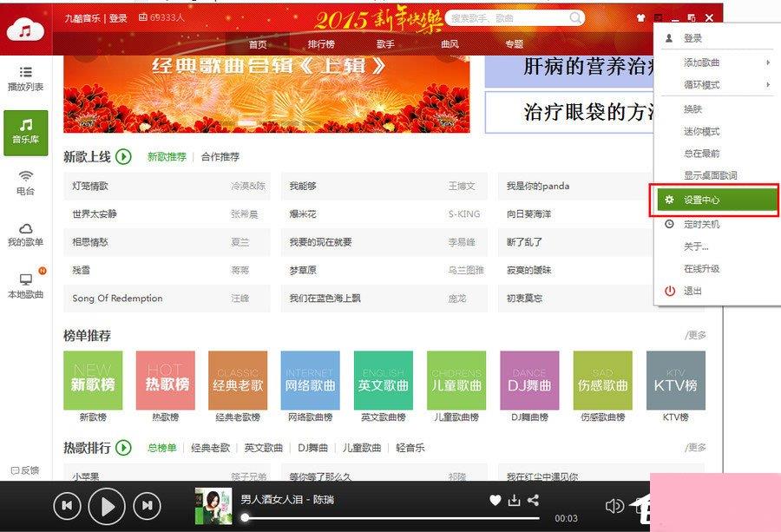The image size is (781, 532).
Task: Switch to the 专题 tab
Action: tap(514, 44)
